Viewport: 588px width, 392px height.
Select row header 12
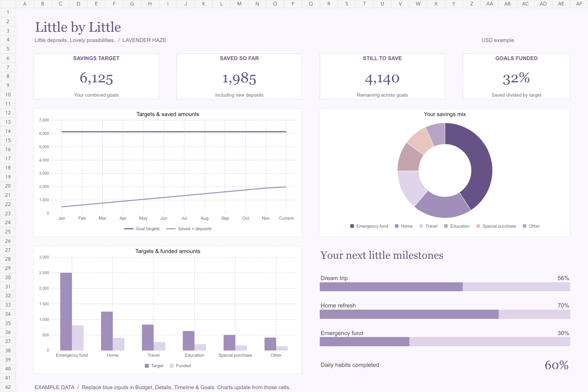click(x=8, y=113)
